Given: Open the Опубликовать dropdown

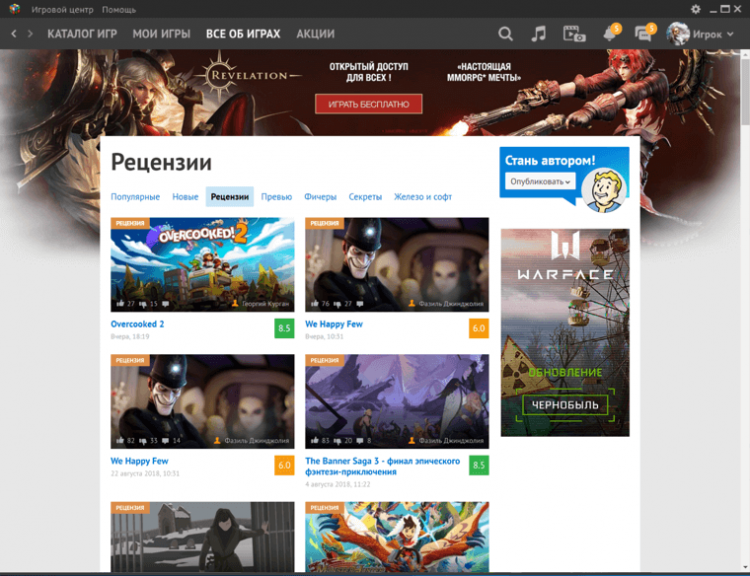Looking at the screenshot, I should [541, 182].
